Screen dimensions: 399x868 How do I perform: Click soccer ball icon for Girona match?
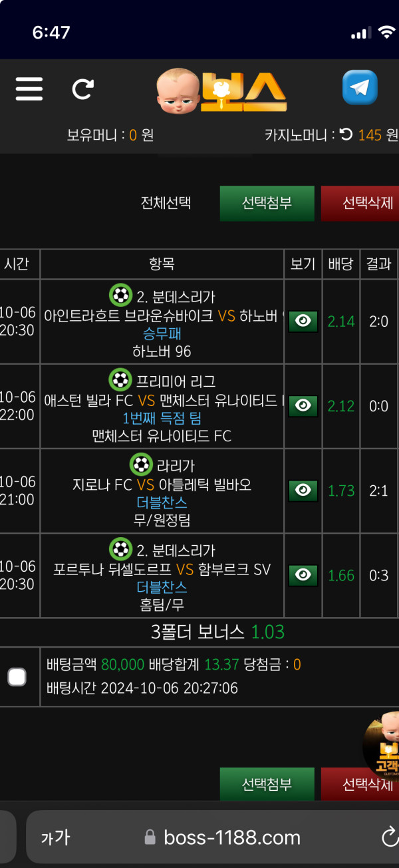click(x=140, y=465)
